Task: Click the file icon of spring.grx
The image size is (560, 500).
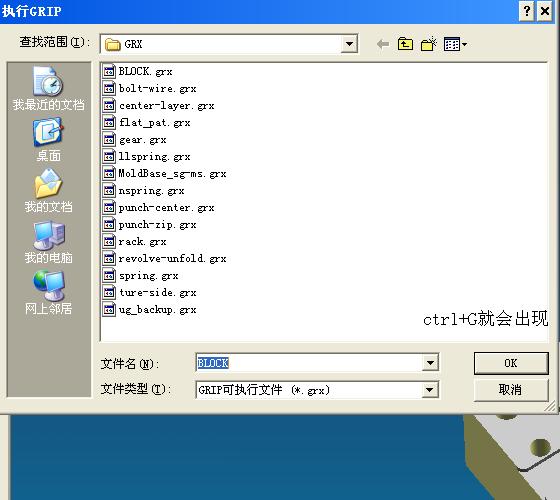Action: [x=109, y=275]
